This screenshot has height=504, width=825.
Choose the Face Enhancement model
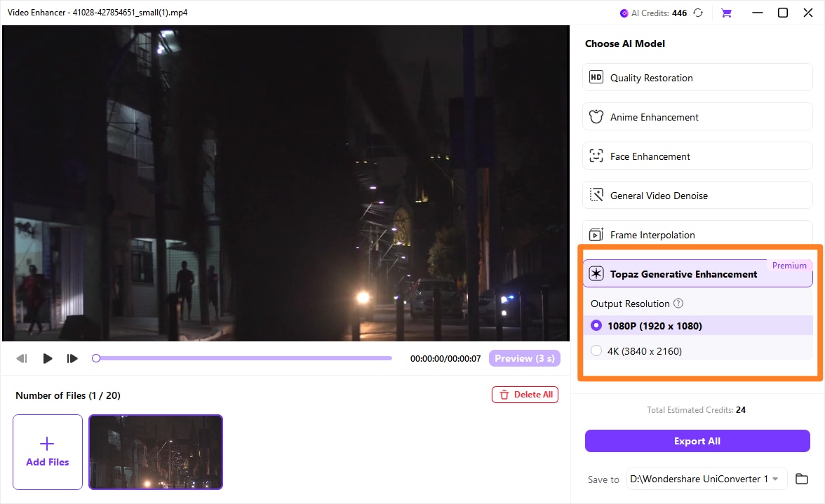(x=697, y=156)
